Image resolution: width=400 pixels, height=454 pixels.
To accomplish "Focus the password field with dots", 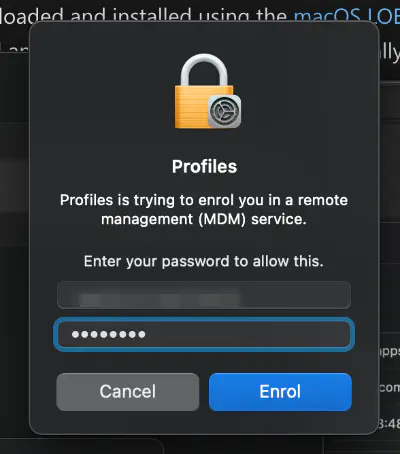I will pyautogui.click(x=204, y=334).
